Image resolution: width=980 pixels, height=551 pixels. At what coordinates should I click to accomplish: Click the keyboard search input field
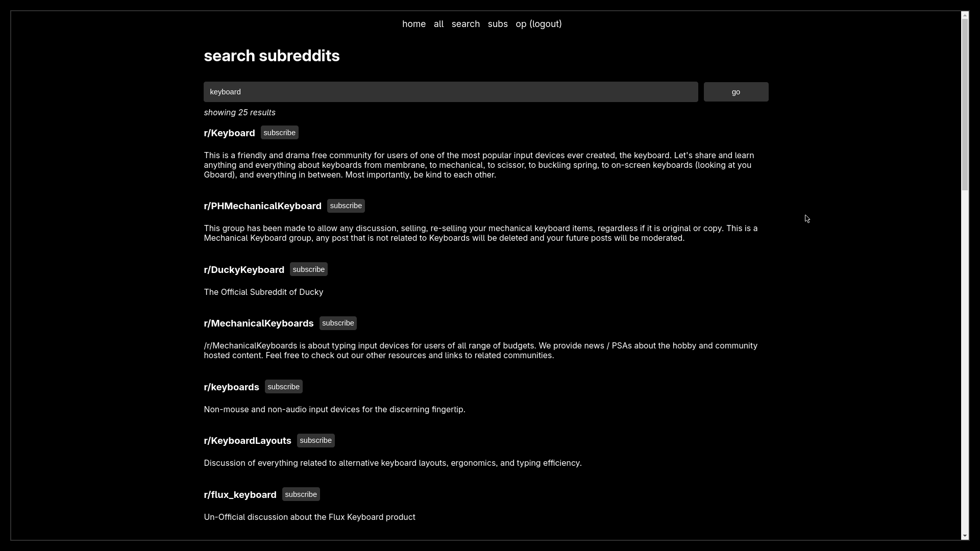click(x=451, y=91)
